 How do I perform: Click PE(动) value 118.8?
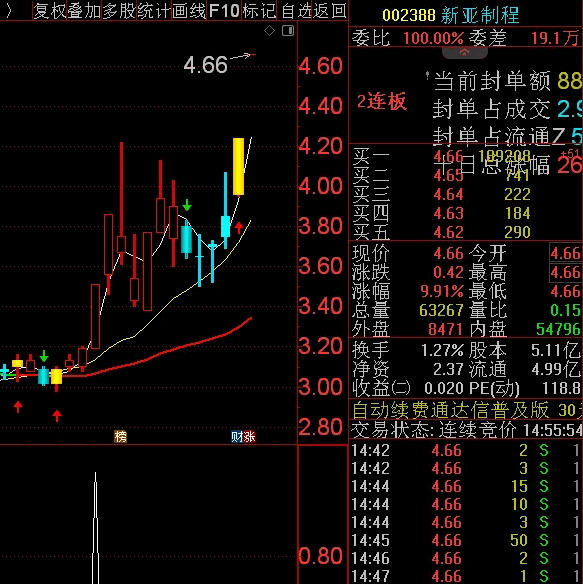(x=561, y=388)
